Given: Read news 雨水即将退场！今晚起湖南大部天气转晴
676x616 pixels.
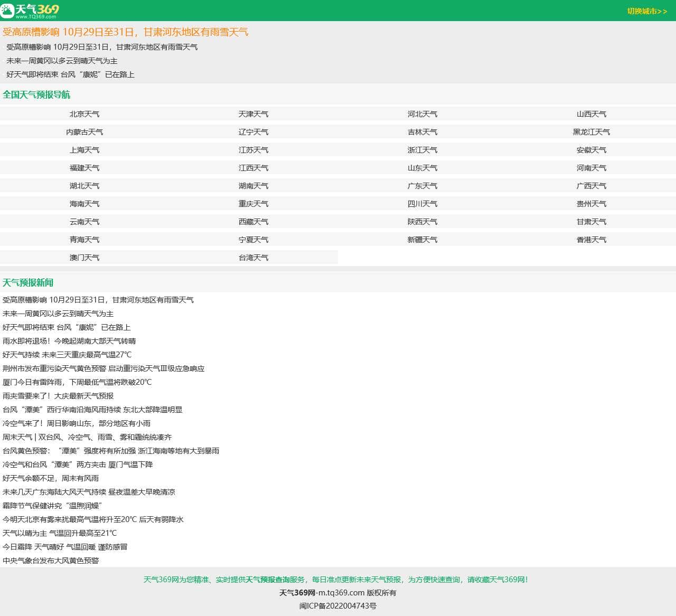Looking at the screenshot, I should click(69, 341).
